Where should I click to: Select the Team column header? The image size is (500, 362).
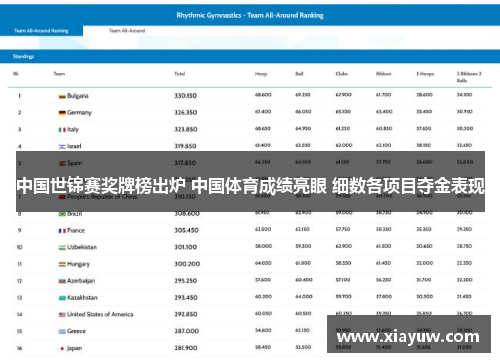tap(59, 74)
